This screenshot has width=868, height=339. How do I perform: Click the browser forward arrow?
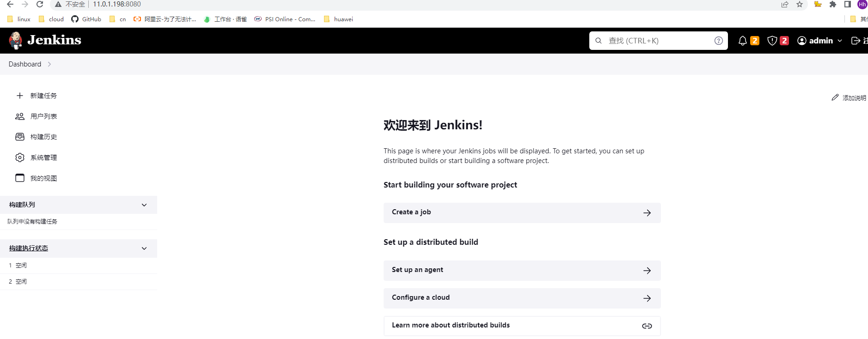(x=25, y=4)
